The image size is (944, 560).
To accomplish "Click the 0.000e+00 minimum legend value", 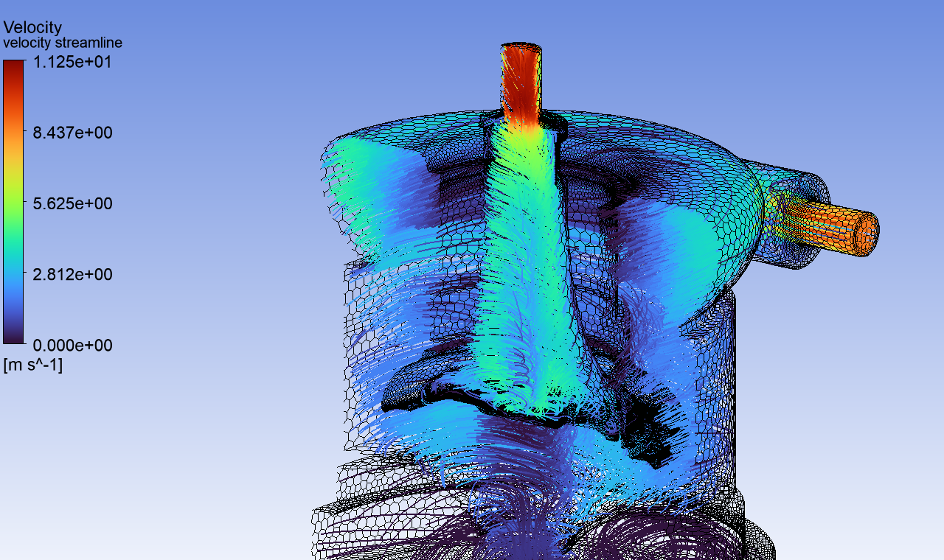I will click(72, 345).
